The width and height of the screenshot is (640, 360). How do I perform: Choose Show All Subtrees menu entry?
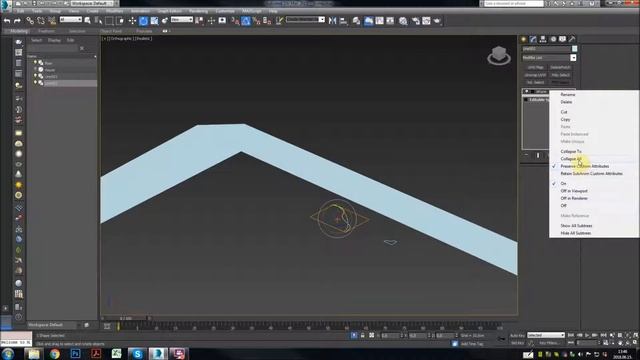[576, 226]
